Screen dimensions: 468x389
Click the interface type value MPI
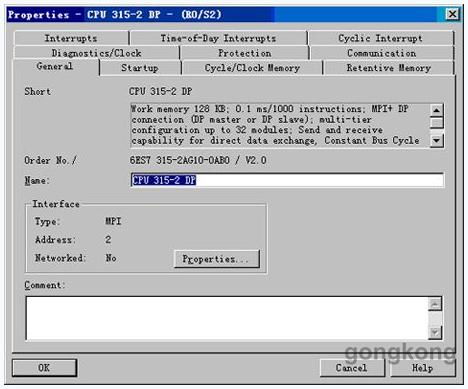(113, 221)
